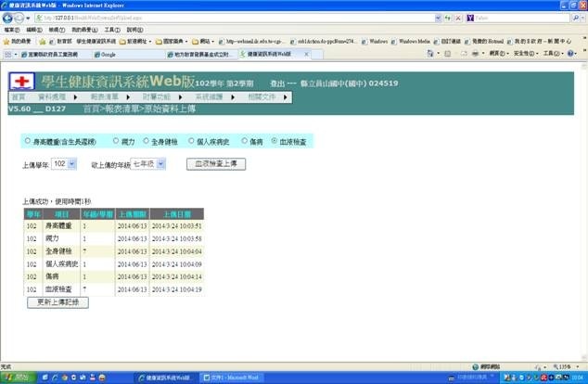Switch to the Google browser tab

point(116,54)
